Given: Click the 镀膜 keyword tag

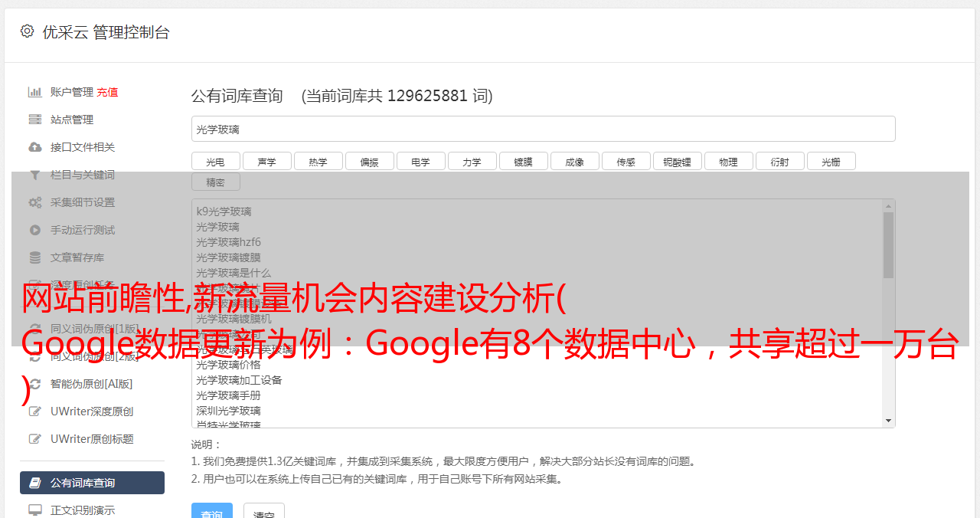Looking at the screenshot, I should (x=523, y=161).
